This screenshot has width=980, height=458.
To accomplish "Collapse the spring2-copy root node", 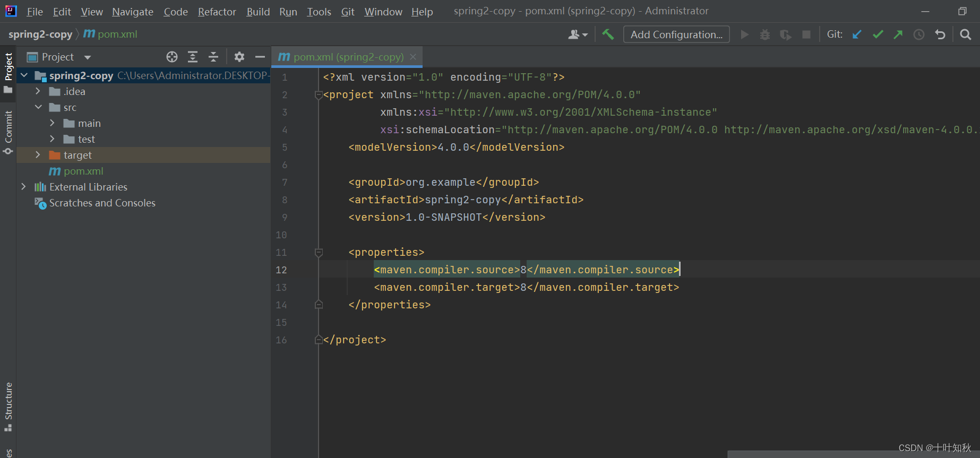I will click(x=24, y=75).
